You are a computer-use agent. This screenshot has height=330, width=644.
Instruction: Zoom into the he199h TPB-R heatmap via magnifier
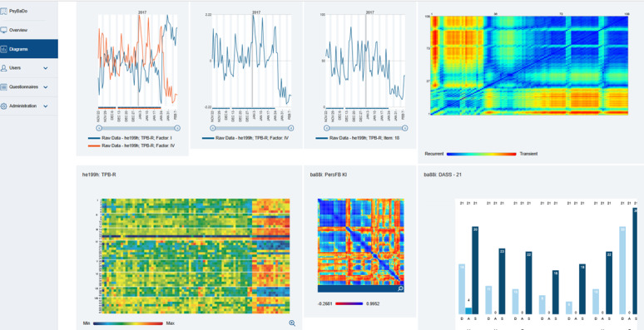292,323
